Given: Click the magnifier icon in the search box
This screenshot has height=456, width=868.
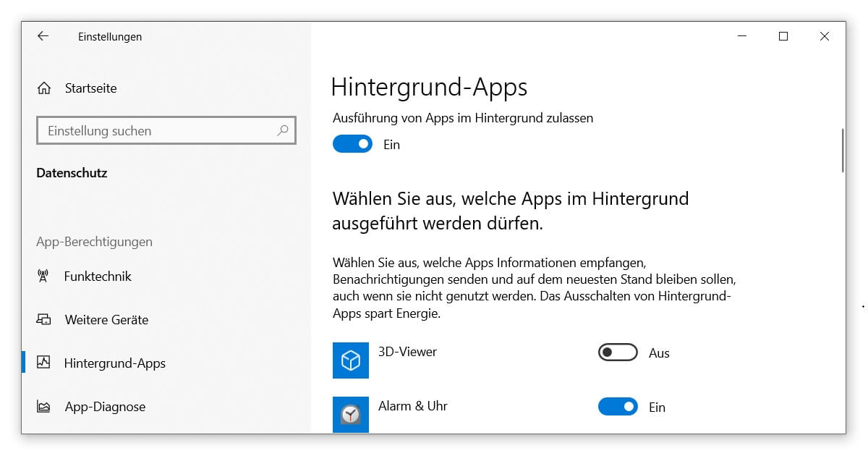Looking at the screenshot, I should click(x=284, y=130).
